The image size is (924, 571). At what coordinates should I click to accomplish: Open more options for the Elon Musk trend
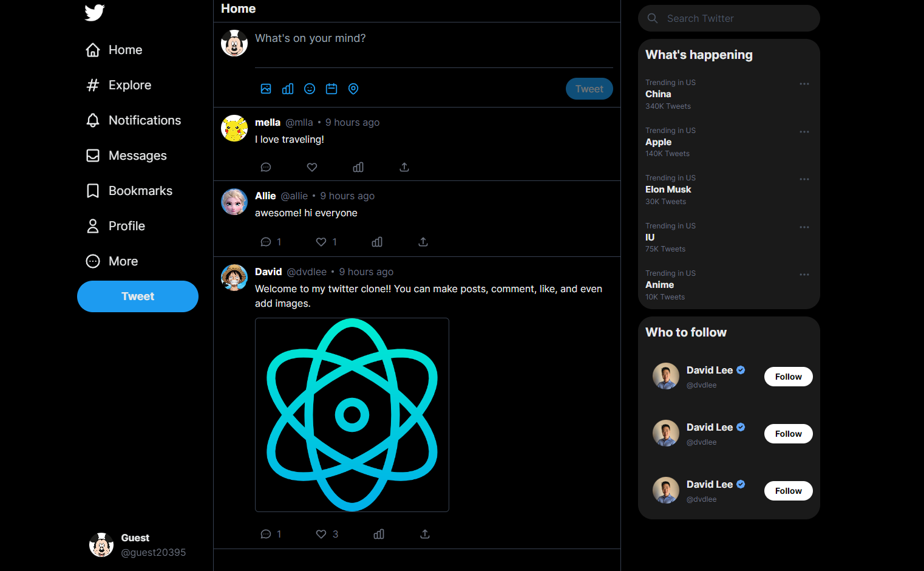click(x=804, y=179)
